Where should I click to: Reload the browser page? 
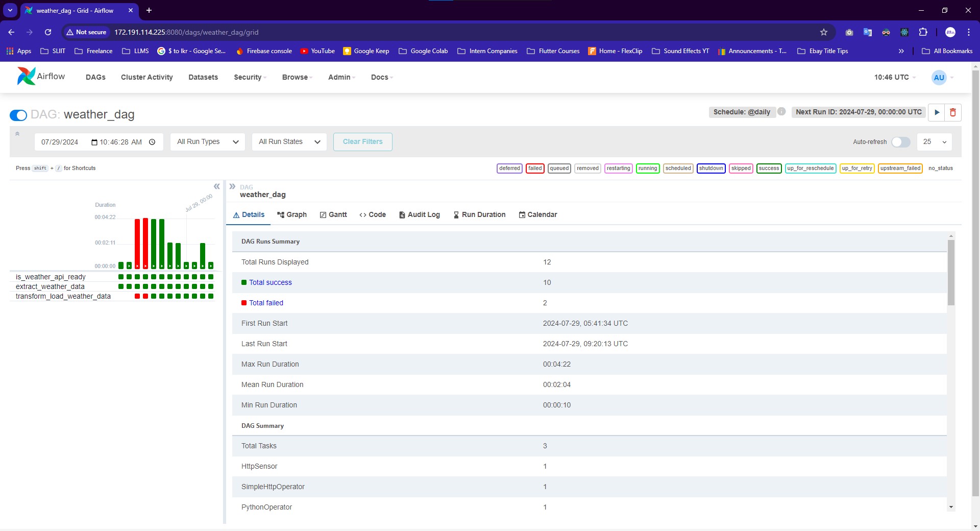click(x=48, y=32)
